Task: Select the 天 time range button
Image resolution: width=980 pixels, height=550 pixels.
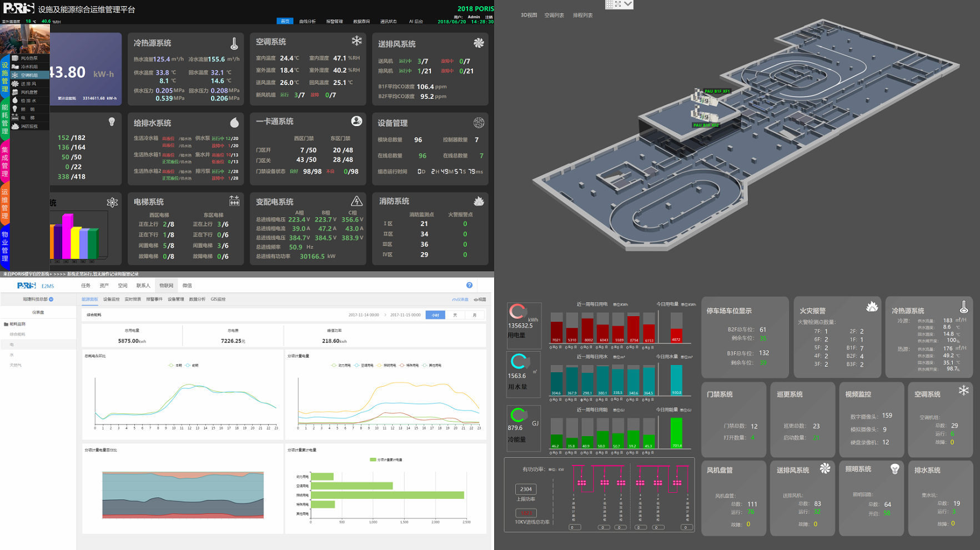Action: pyautogui.click(x=455, y=315)
